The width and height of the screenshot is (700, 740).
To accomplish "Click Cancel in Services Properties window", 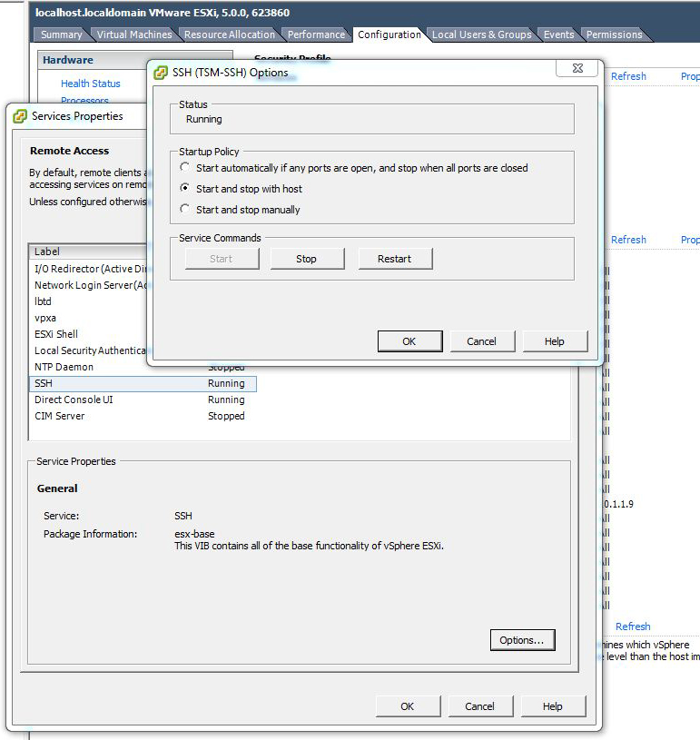I will (x=480, y=706).
